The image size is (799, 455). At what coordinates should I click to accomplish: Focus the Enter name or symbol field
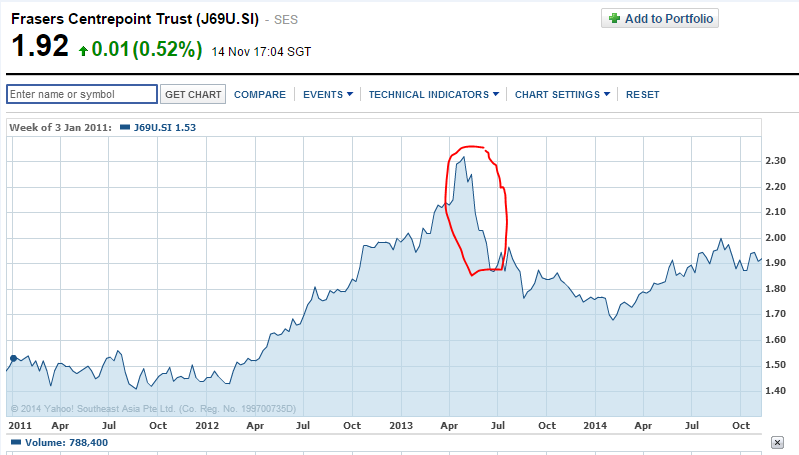[x=82, y=94]
